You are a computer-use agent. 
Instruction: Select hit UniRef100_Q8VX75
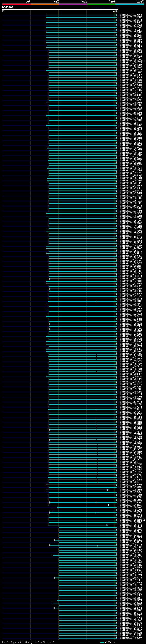tap(131, 70)
